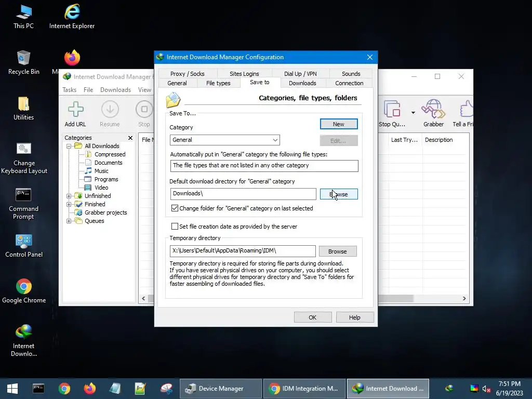Click Add URL in IDM toolbar
This screenshot has height=399, width=532.
tap(75, 114)
